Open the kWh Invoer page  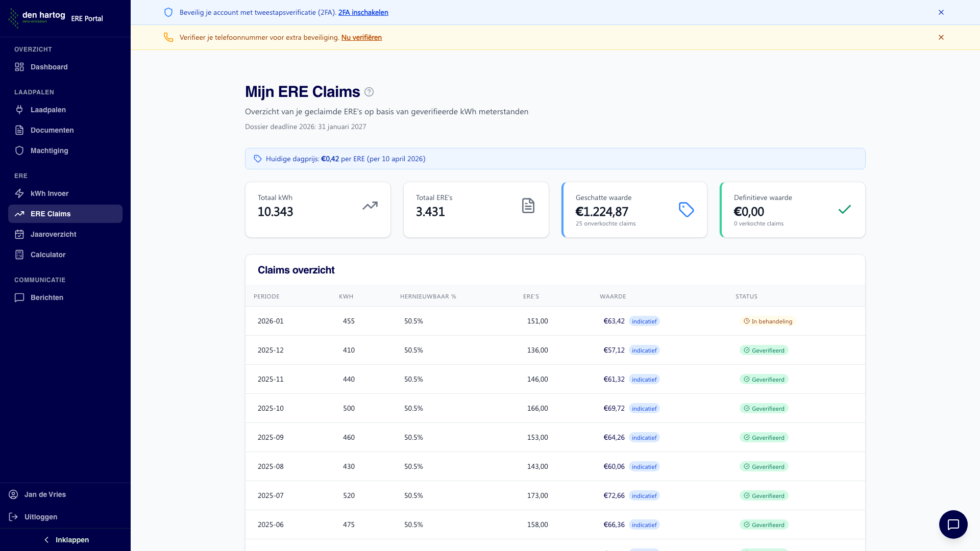[x=65, y=193]
